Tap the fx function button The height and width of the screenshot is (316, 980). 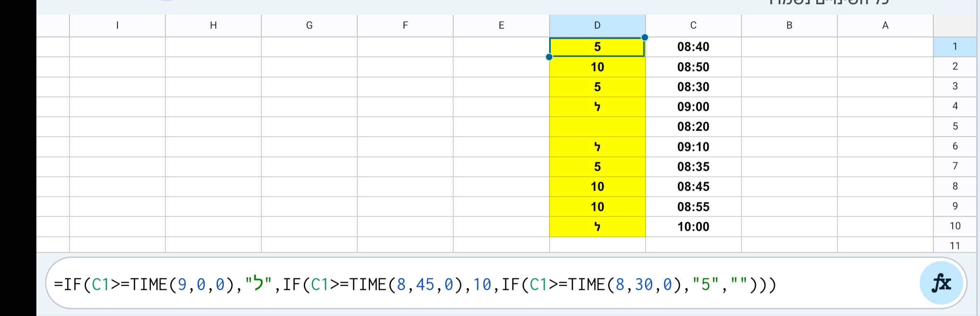coord(942,283)
